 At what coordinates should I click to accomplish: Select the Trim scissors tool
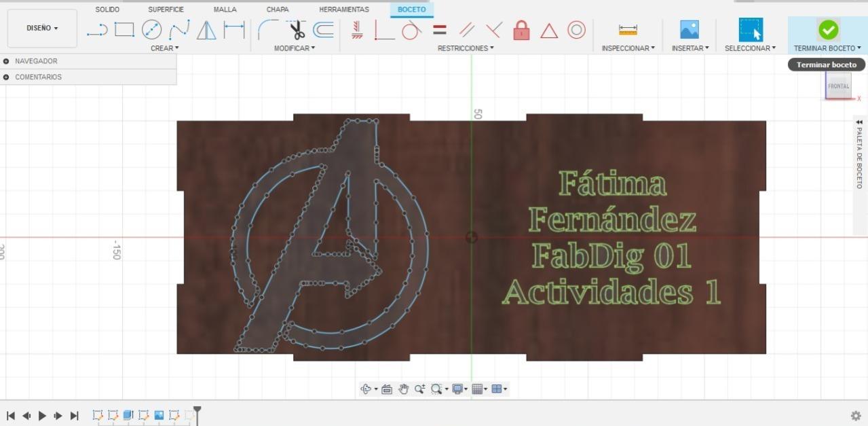click(296, 30)
